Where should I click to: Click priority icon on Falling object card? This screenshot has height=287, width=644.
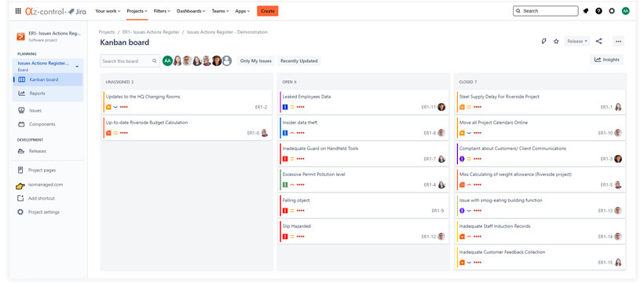click(x=292, y=211)
